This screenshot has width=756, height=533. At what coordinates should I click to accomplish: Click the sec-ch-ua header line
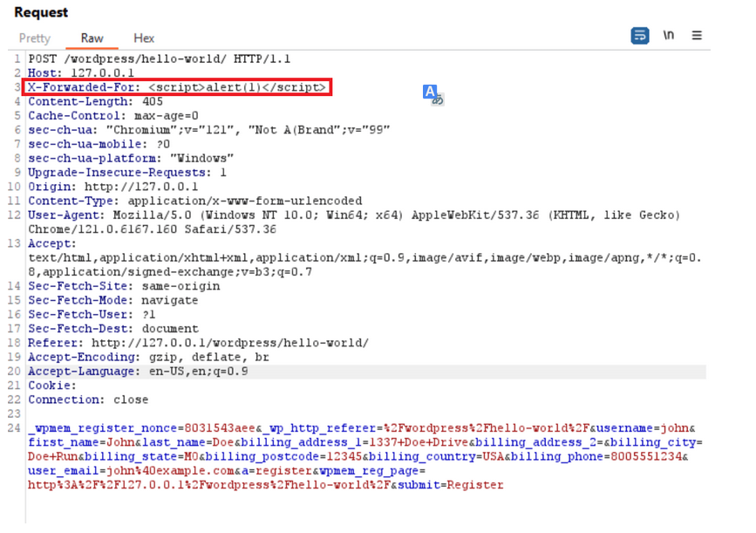pos(208,130)
